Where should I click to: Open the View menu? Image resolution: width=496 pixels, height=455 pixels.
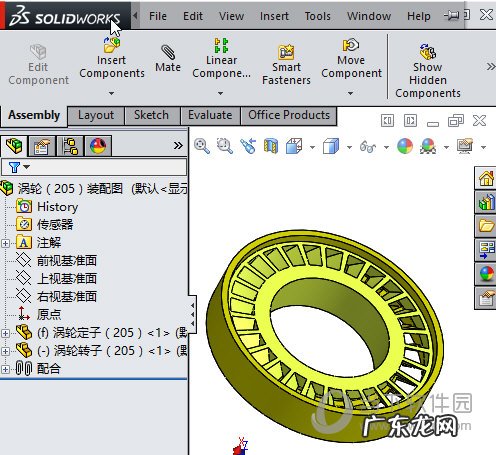click(x=231, y=16)
